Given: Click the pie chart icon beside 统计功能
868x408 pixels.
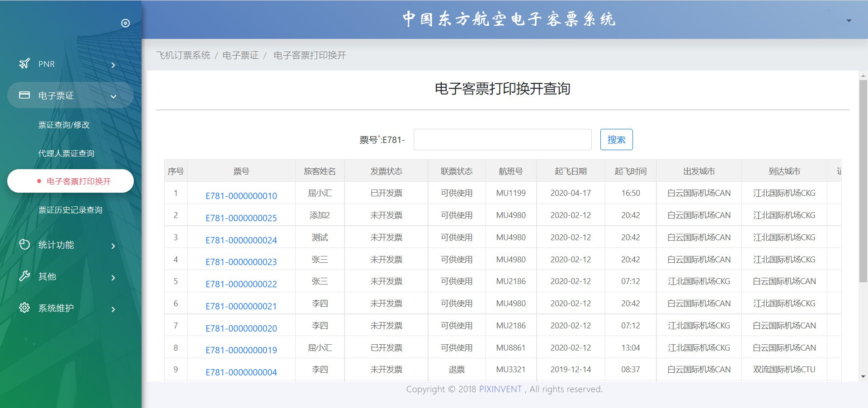Looking at the screenshot, I should point(24,244).
